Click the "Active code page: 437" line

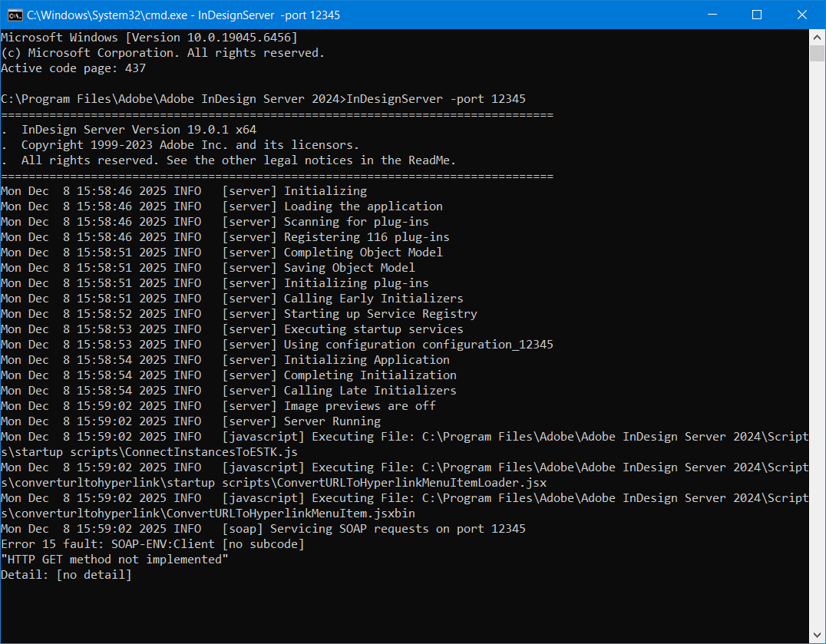point(73,68)
